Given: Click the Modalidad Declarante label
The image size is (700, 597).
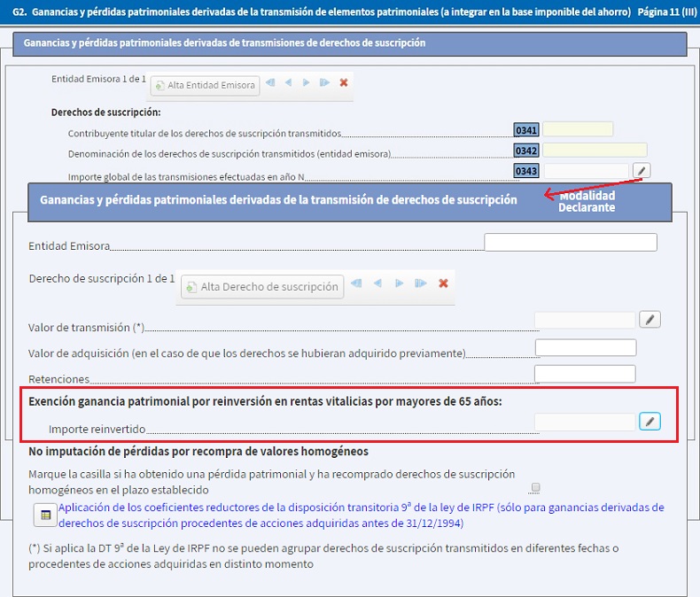Looking at the screenshot, I should (x=587, y=202).
